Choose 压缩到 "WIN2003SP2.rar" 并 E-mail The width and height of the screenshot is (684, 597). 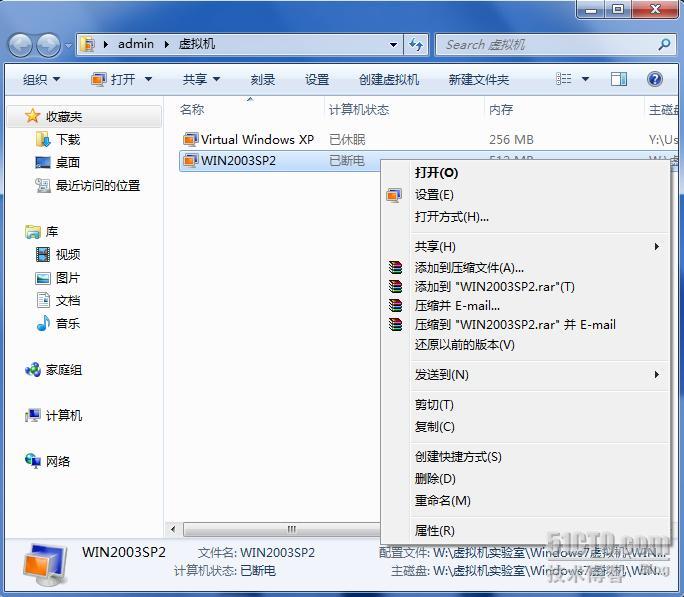(526, 325)
